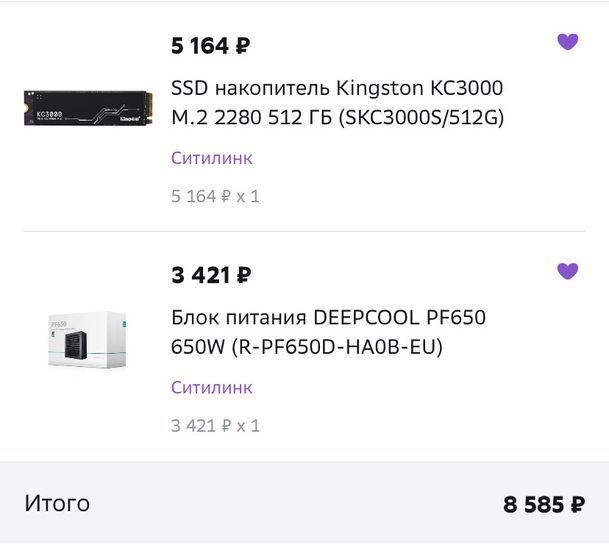The width and height of the screenshot is (609, 545).
Task: Click the SKC3000S/512G model code text
Action: (421, 117)
